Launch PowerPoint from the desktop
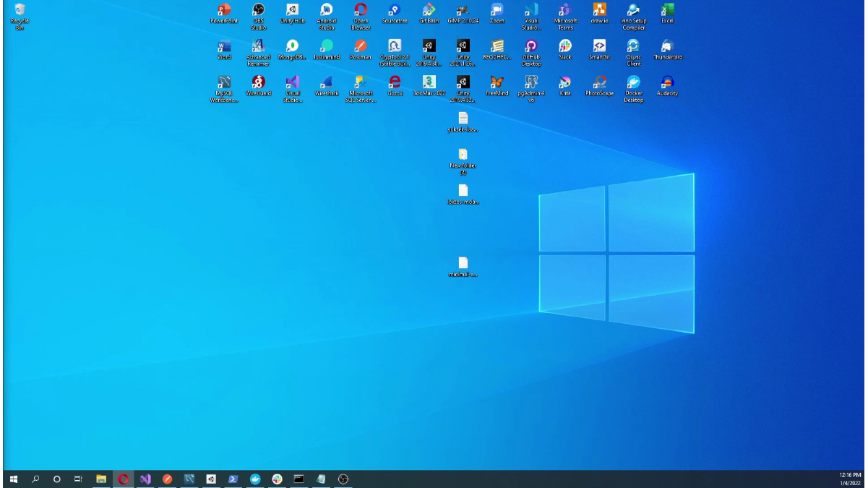Viewport: 868px width, 488px height. [x=224, y=13]
